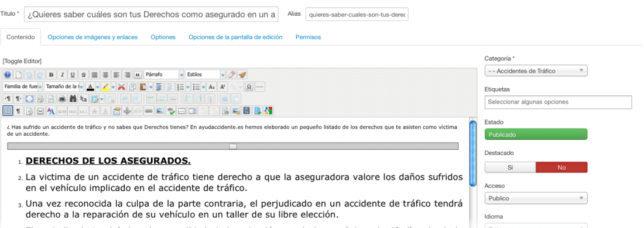This screenshot has width=644, height=228.
Task: Open the Párrafo format dropdown
Action: point(164,75)
